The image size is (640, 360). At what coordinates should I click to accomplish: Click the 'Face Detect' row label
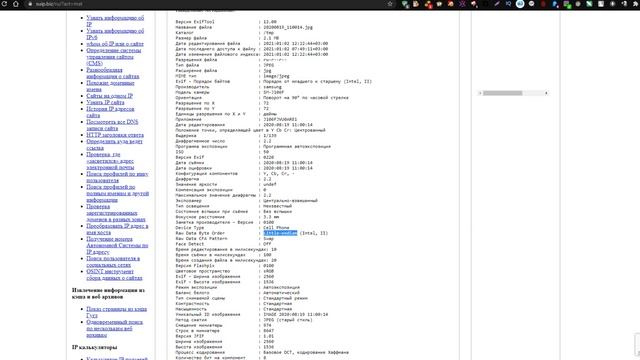coord(190,244)
